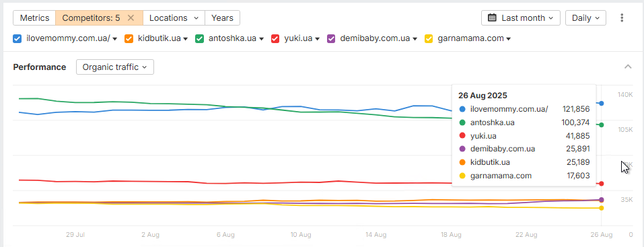Collapse the Performance section with the chevron
644x247 pixels.
point(628,67)
